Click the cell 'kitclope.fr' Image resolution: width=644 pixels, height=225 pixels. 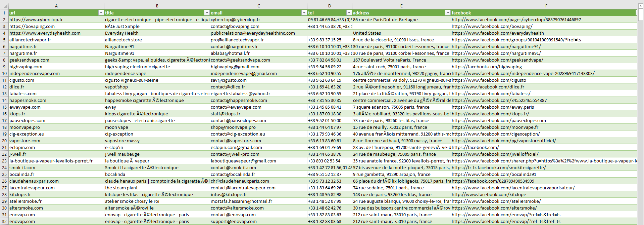(56, 194)
